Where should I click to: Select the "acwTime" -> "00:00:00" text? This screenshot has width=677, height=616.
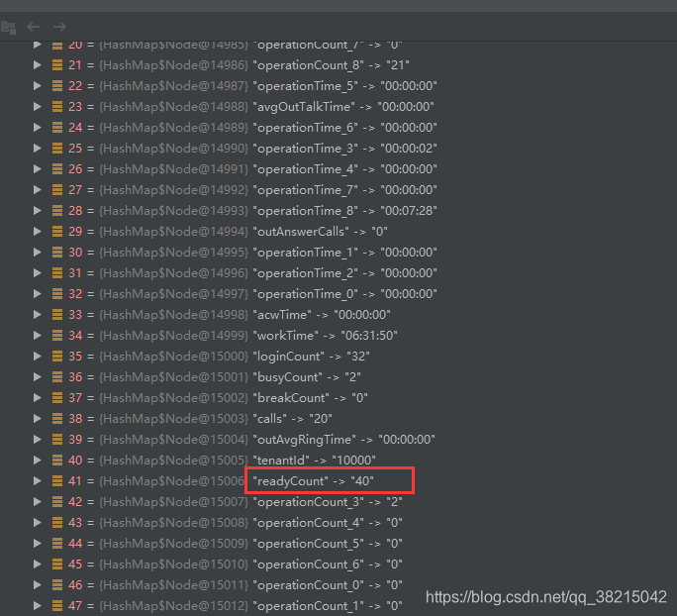tap(322, 315)
